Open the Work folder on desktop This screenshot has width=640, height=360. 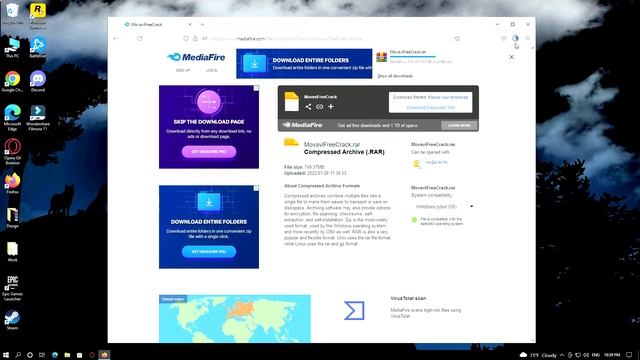click(12, 251)
